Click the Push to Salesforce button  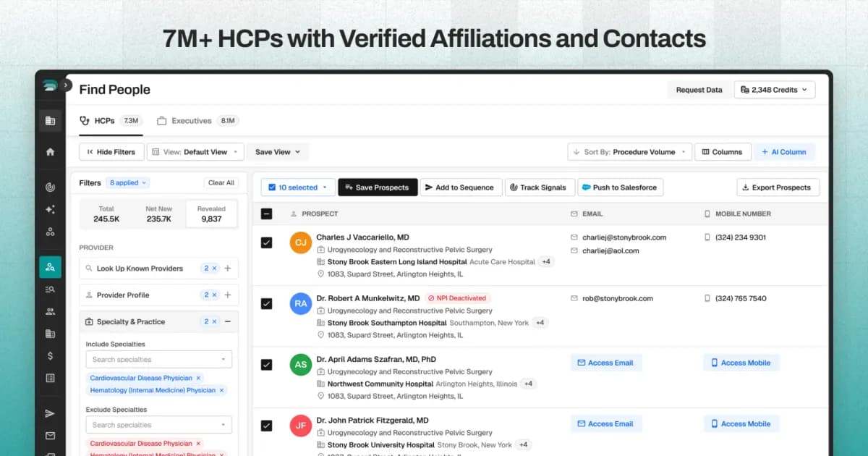point(620,187)
